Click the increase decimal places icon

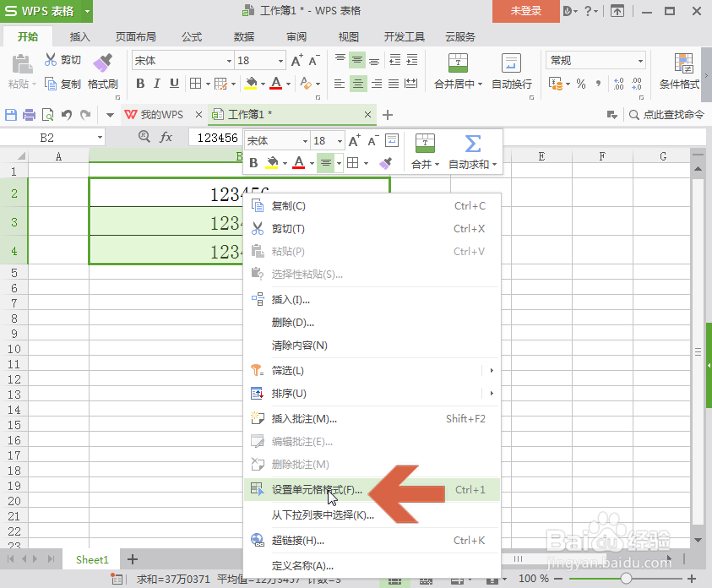point(619,84)
